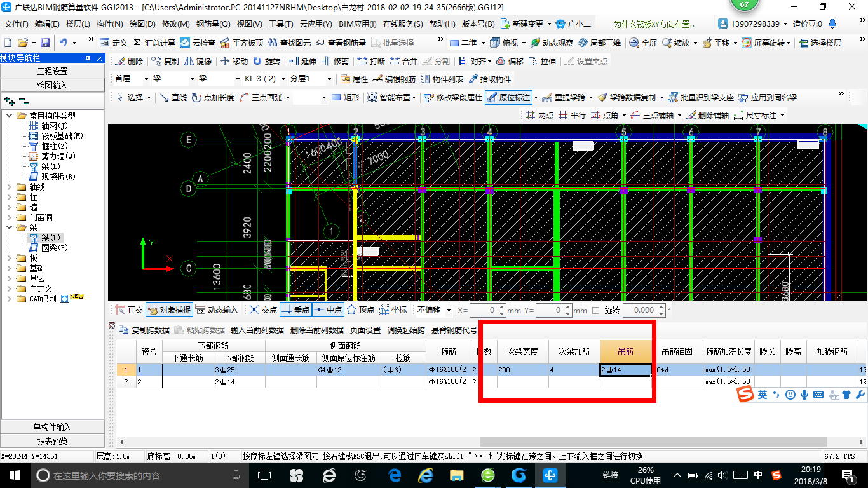Open the BIM应用(I) menu
The width and height of the screenshot is (868, 488).
tap(357, 24)
